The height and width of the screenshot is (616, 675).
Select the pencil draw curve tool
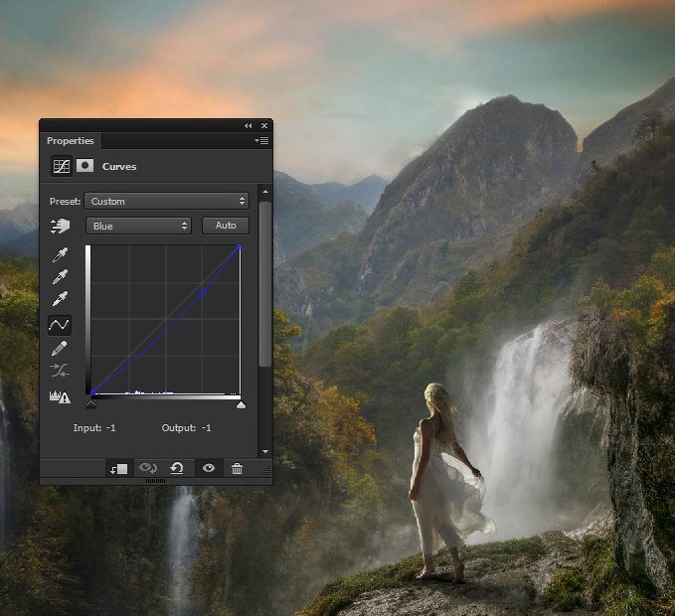click(60, 349)
